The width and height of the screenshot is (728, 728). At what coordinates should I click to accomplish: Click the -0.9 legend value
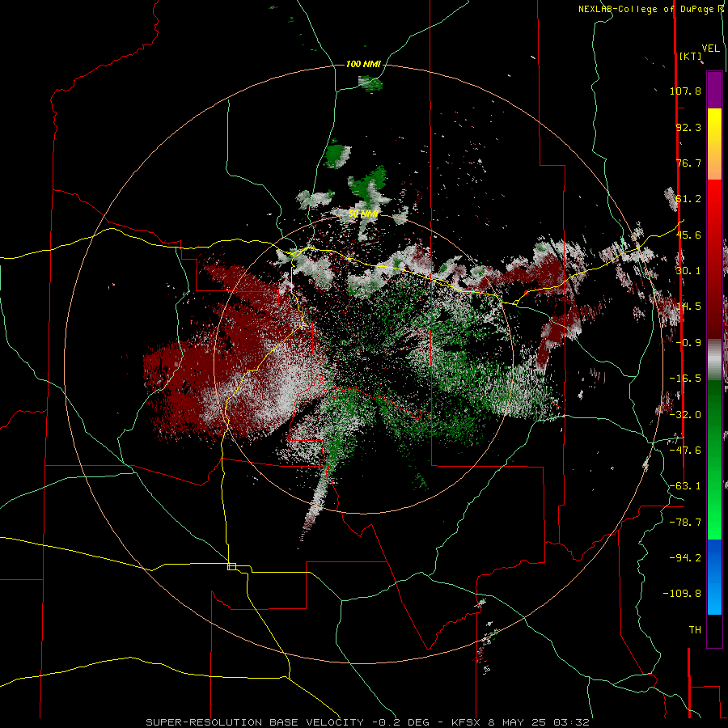point(688,343)
